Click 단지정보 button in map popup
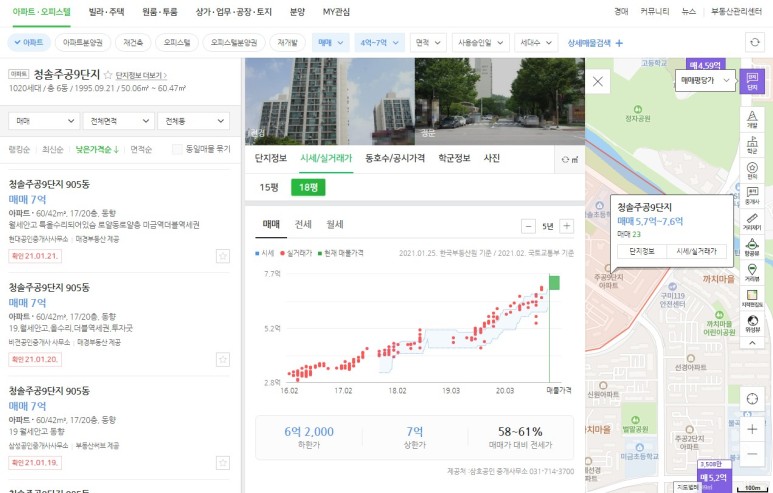The height and width of the screenshot is (493, 773). (642, 251)
